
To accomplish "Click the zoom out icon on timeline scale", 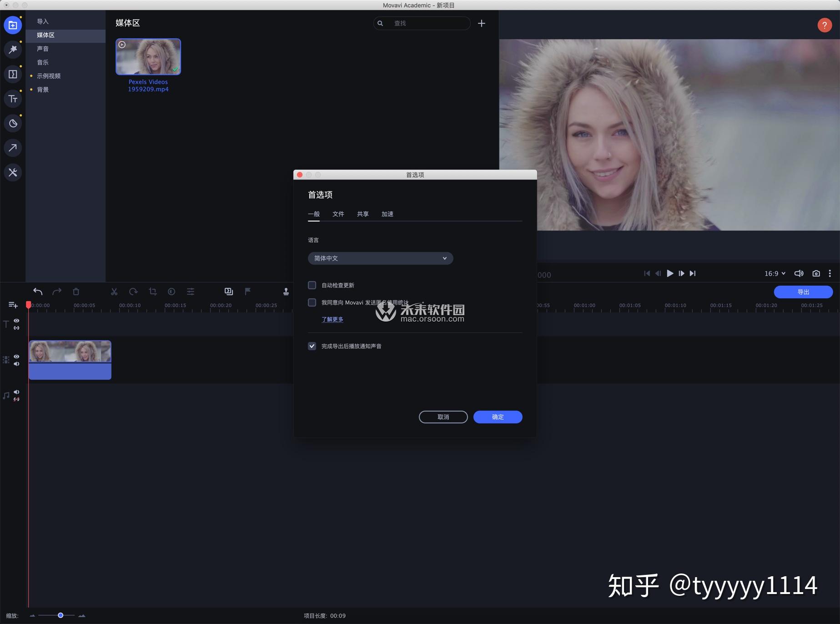I will click(x=32, y=616).
